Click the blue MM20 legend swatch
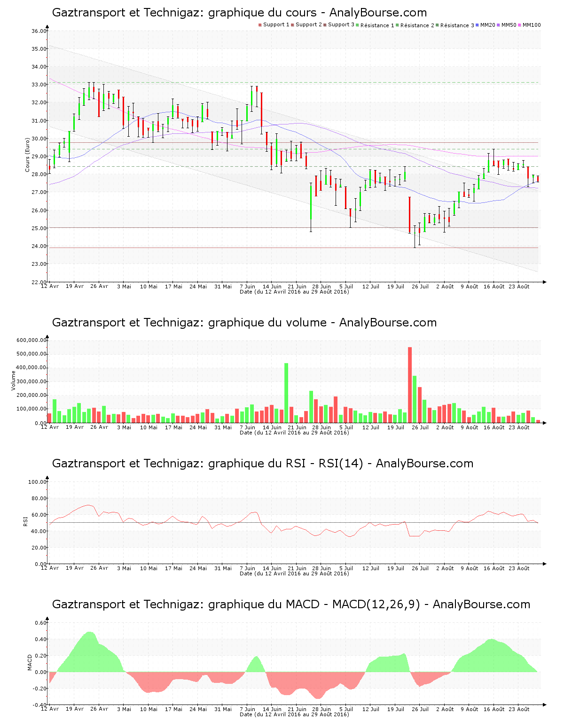564x728 pixels. pos(478,25)
